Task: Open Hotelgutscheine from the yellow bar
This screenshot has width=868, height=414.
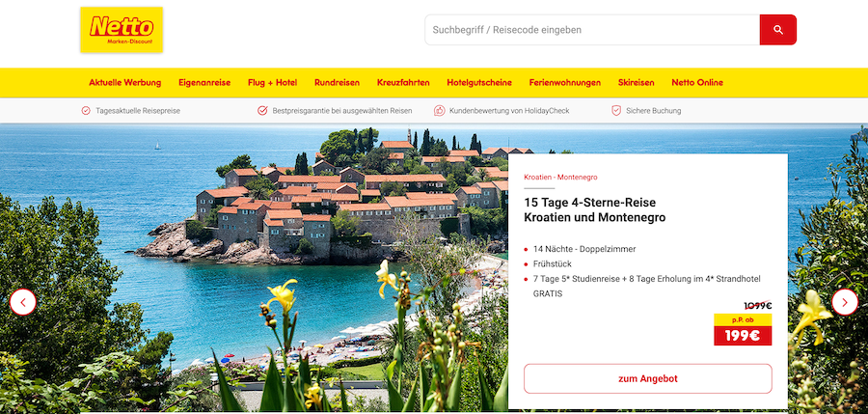Action: coord(479,83)
